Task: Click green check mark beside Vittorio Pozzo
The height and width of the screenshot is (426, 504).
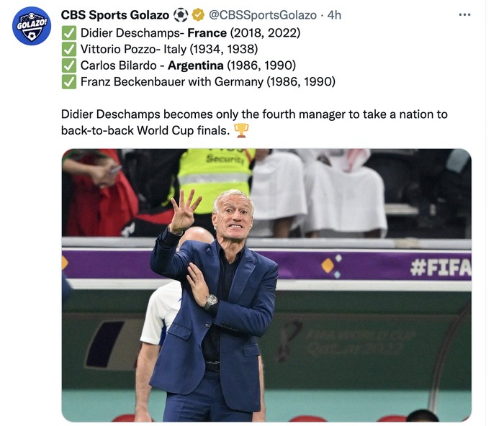Action: 68,49
